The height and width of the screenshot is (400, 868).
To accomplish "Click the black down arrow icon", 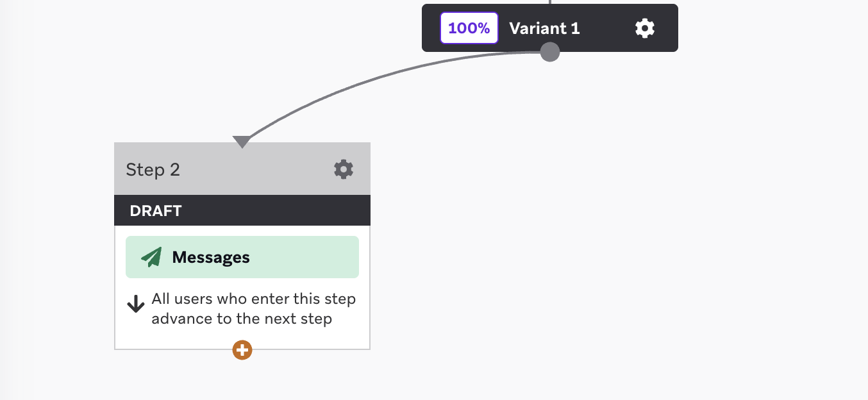I will point(135,304).
